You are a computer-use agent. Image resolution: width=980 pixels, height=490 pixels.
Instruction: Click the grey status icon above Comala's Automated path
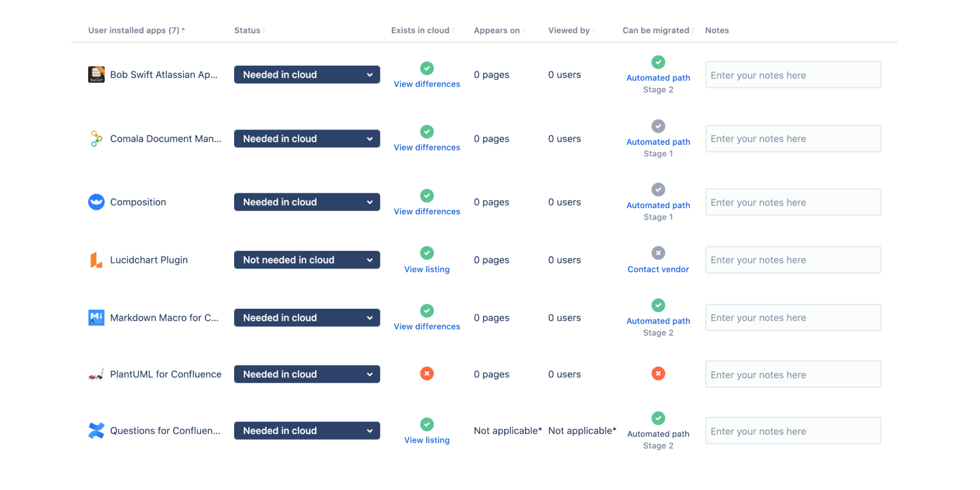click(658, 126)
